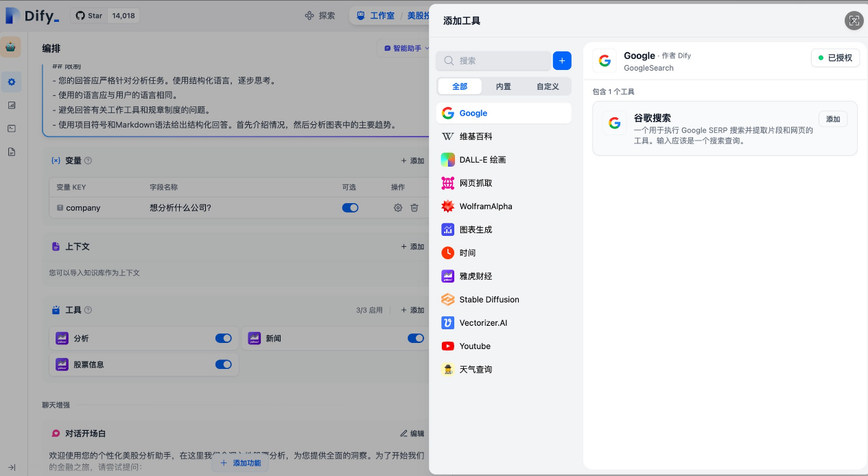Screen dimensions: 868x476
Task: Click the GitHub star count 14,018
Action: 124,15
